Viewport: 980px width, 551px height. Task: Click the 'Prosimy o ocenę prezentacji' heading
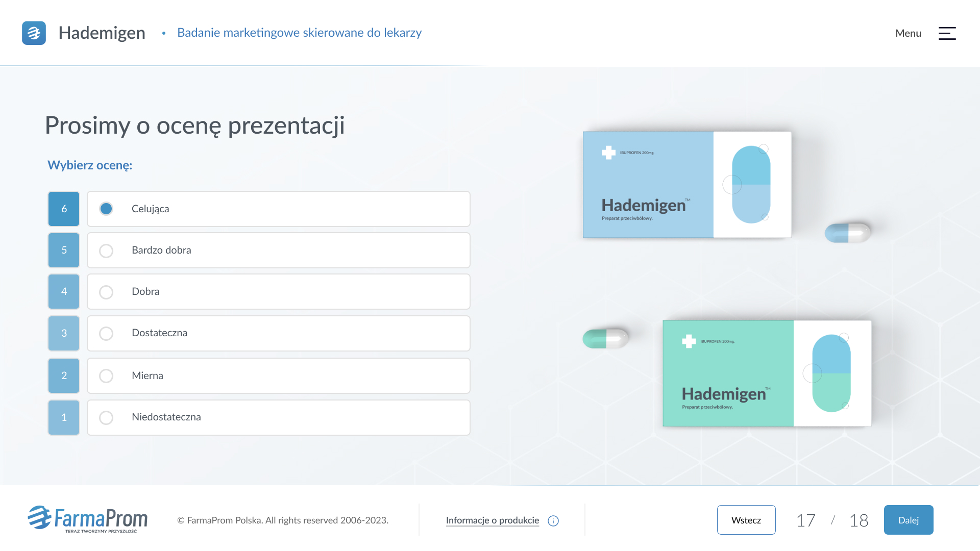[195, 126]
